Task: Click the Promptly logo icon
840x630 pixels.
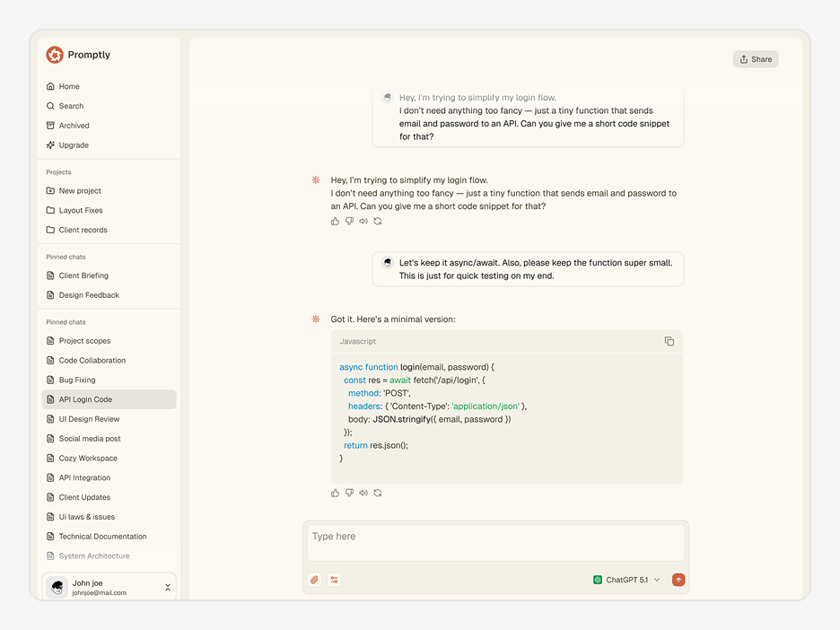Action: (x=55, y=55)
